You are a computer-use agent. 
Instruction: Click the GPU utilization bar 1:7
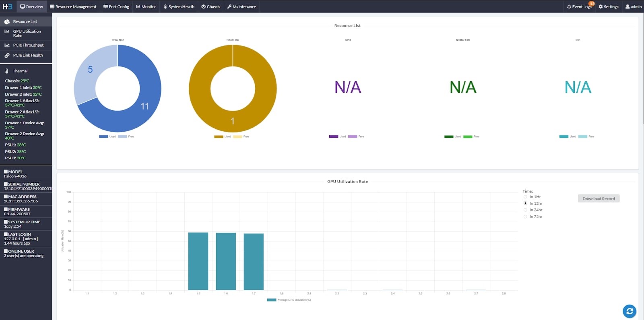[254, 262]
